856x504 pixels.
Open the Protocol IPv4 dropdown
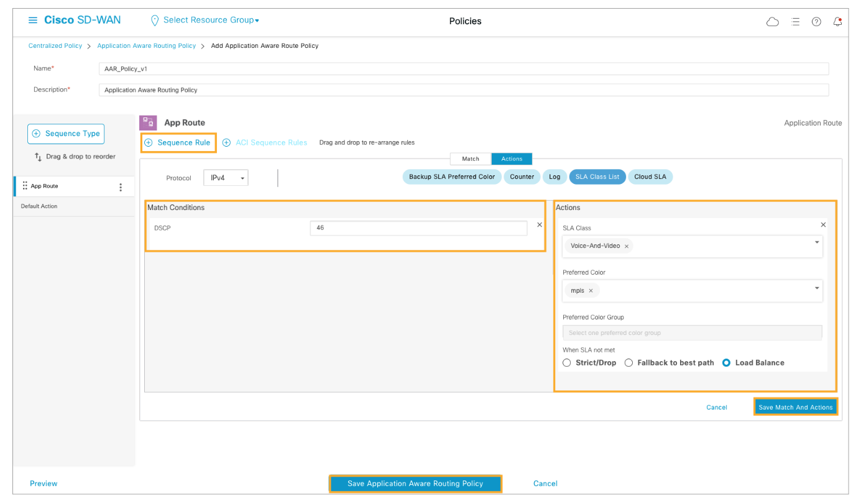tap(226, 178)
